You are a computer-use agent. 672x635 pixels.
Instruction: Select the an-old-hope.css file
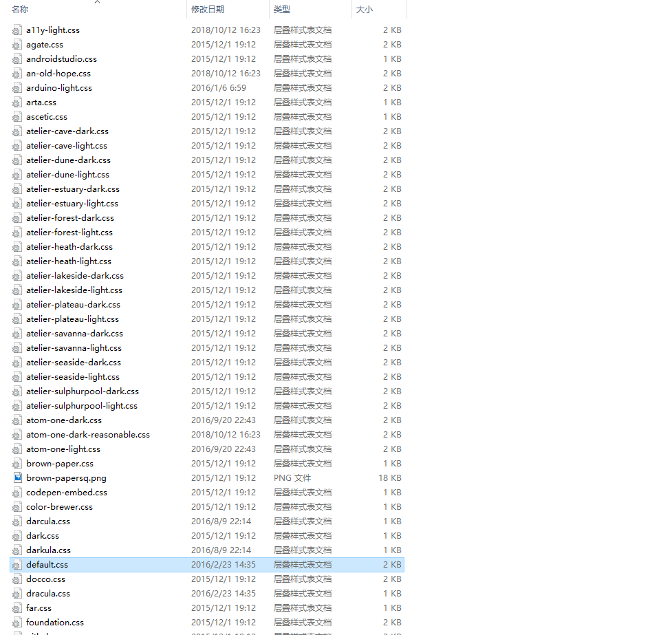coord(58,74)
